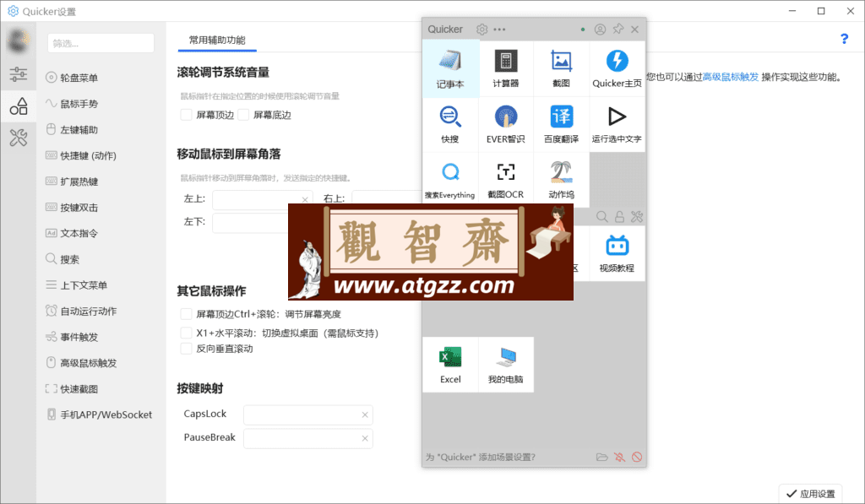The image size is (865, 504).
Task: Open the 手机APP/WebSocket settings page
Action: point(101,415)
